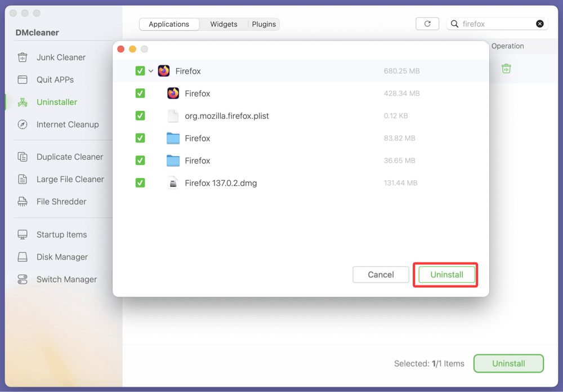Cancel the uninstall dialog

(381, 274)
